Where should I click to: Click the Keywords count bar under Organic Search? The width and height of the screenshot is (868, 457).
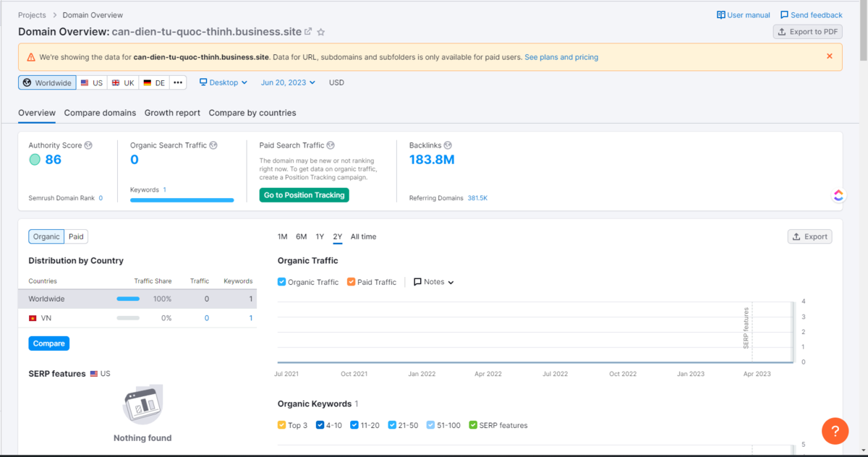pos(182,200)
